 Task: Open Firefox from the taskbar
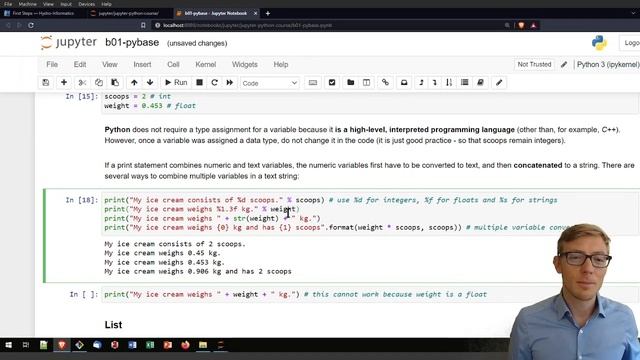point(185,345)
